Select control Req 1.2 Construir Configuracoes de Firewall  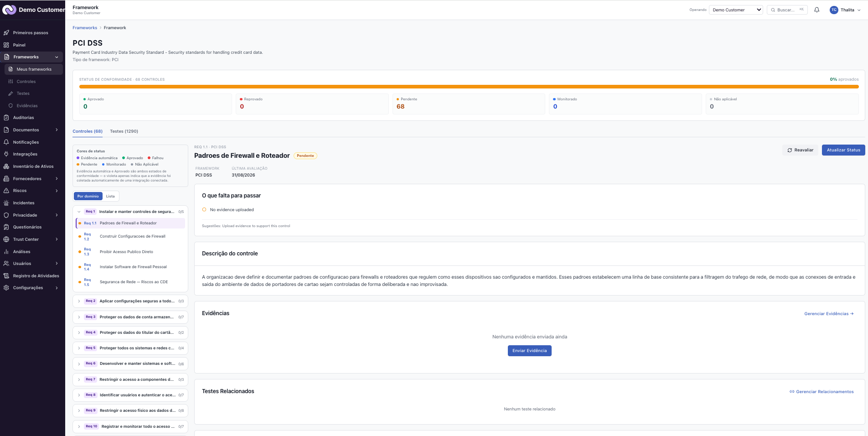coord(130,237)
